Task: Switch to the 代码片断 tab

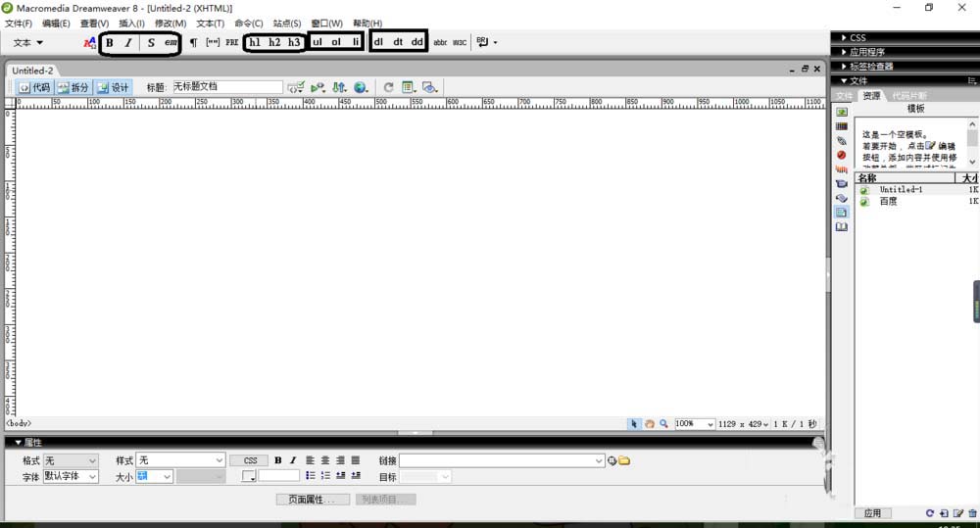Action: pos(908,96)
